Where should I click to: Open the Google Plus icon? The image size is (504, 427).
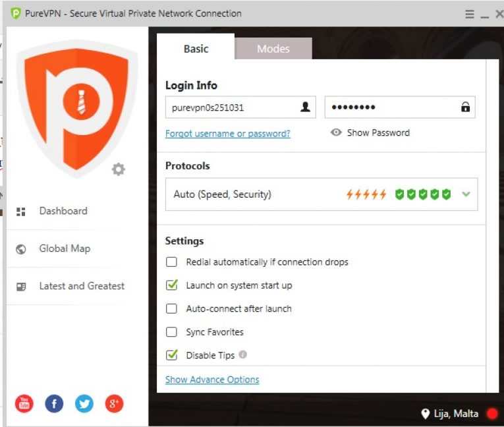point(114,404)
